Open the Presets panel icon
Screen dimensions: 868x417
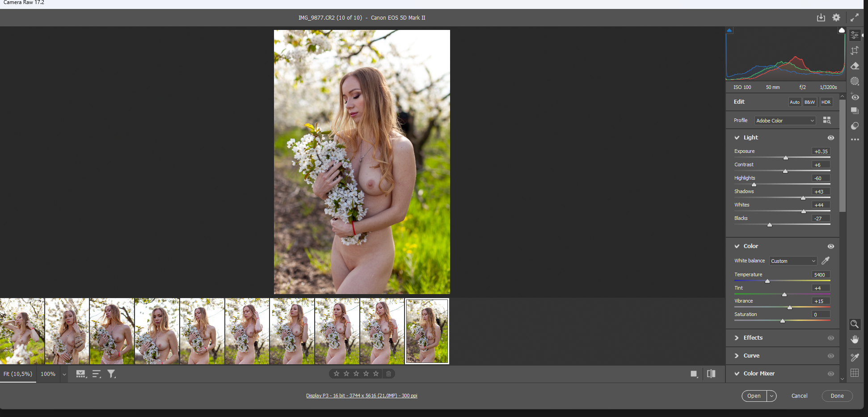pyautogui.click(x=855, y=126)
